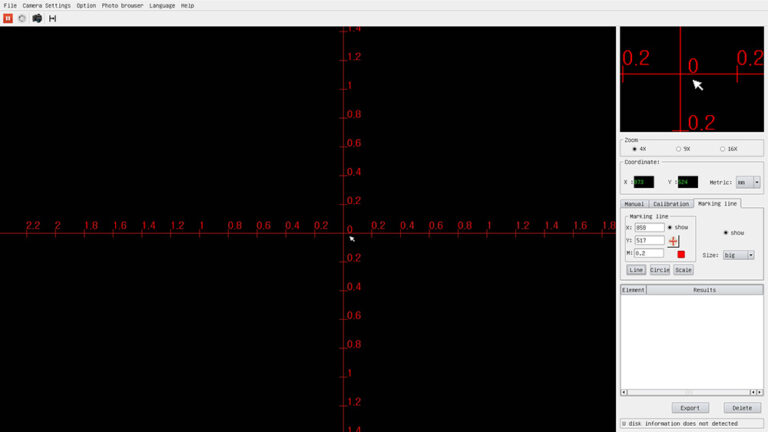Open the Camera Settings menu

tap(46, 5)
